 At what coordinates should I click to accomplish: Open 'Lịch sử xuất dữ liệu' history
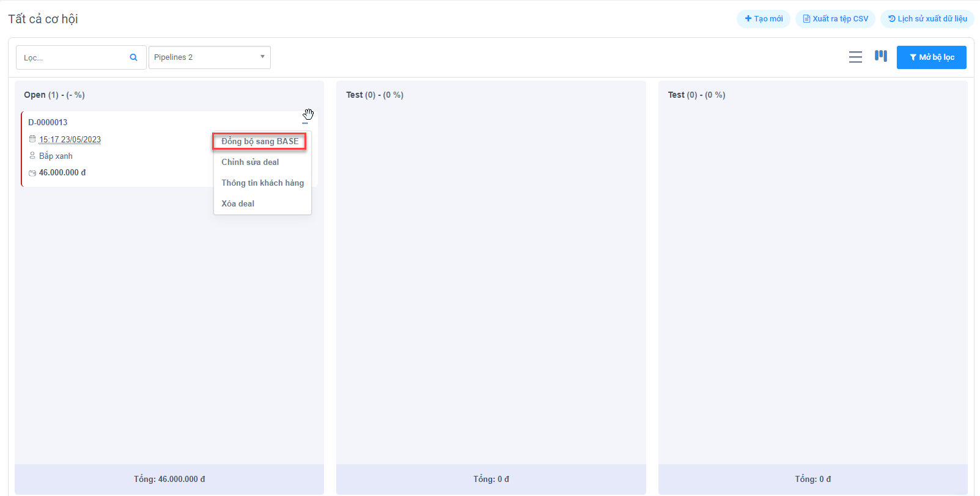927,19
